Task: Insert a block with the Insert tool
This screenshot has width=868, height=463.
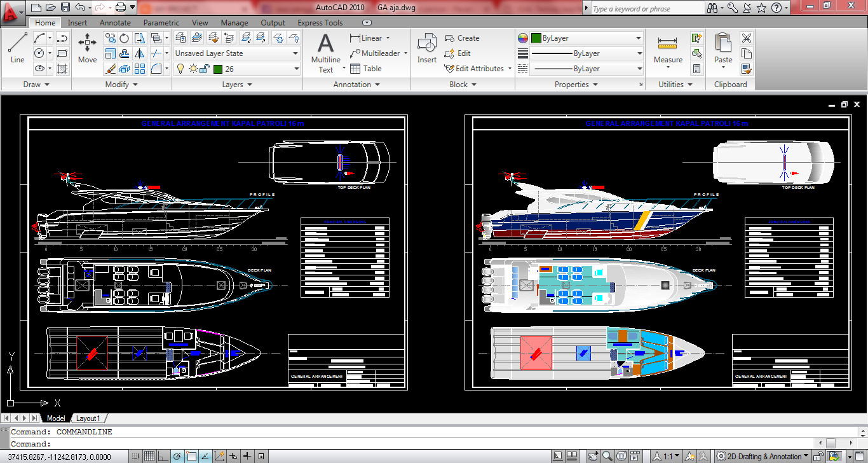Action: (x=426, y=48)
